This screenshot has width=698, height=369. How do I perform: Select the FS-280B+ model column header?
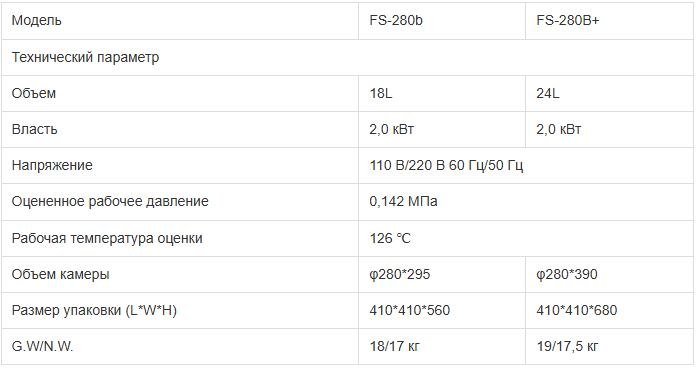tap(609, 21)
